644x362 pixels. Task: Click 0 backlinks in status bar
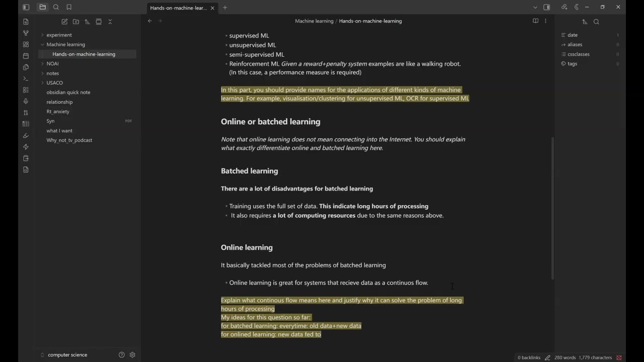[529, 357]
